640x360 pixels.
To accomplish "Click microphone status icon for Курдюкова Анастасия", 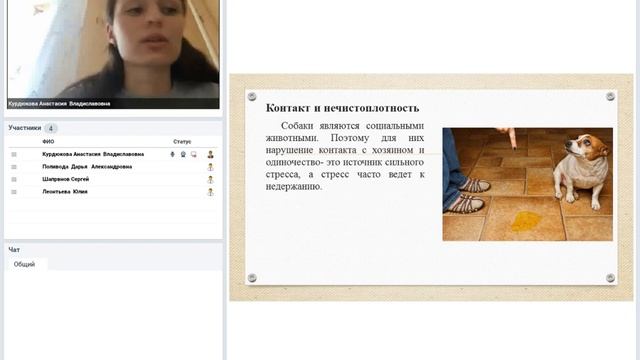I will (x=172, y=154).
